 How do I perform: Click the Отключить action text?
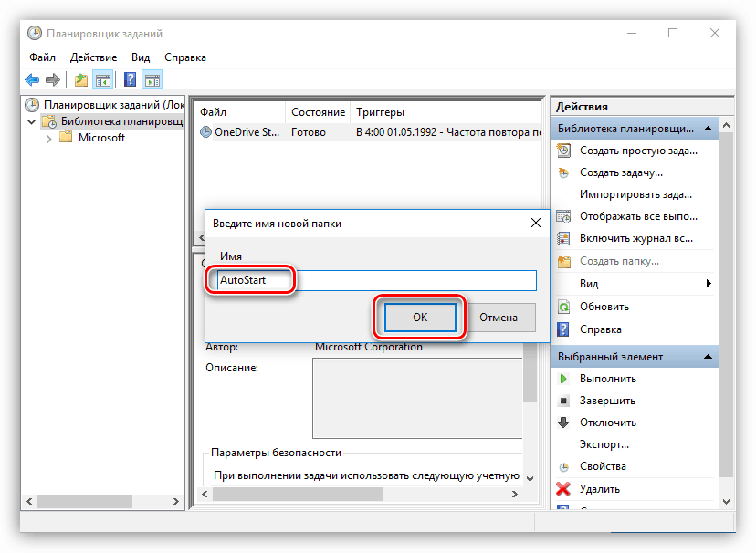[x=607, y=423]
